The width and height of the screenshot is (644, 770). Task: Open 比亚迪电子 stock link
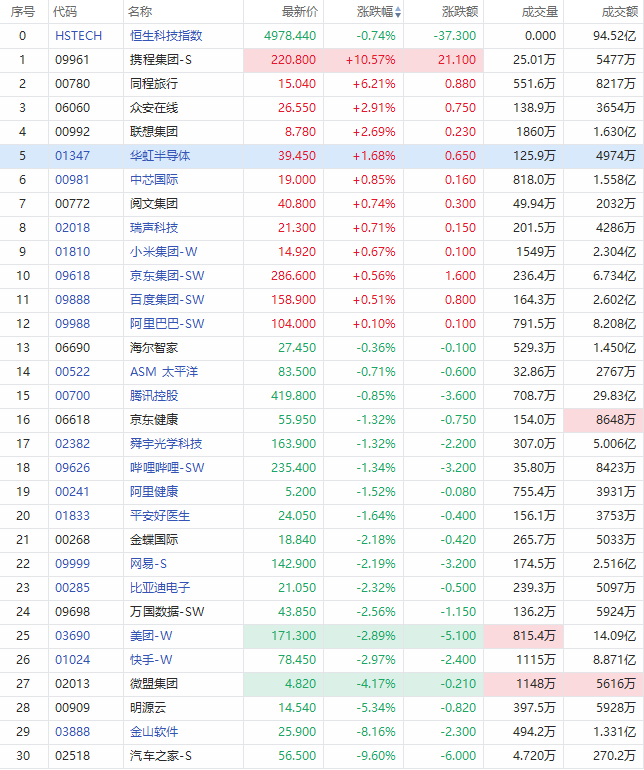pos(160,588)
